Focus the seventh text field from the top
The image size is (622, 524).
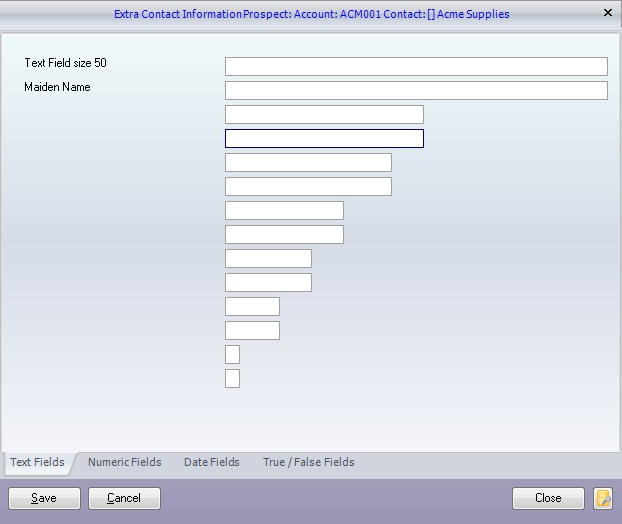pyautogui.click(x=284, y=211)
